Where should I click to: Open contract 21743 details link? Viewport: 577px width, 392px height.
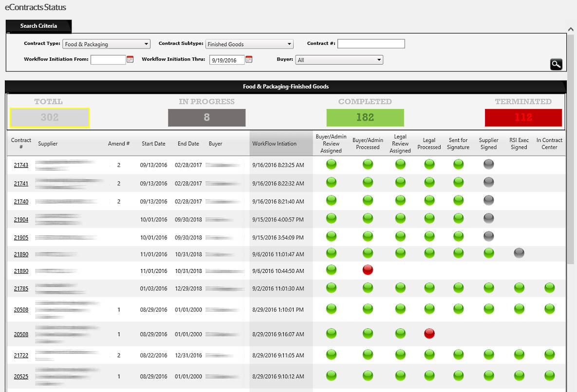coord(21,165)
